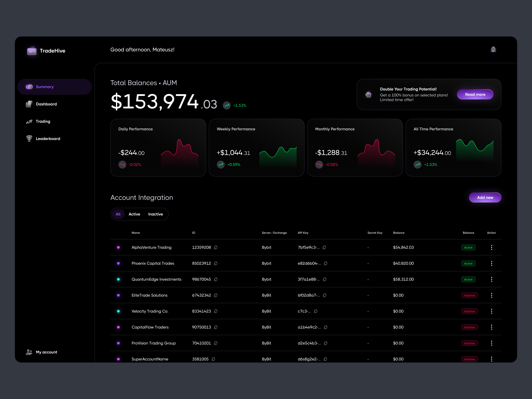Click Active badge for AlphaVenture Trading
This screenshot has width=532, height=399.
tap(468, 248)
